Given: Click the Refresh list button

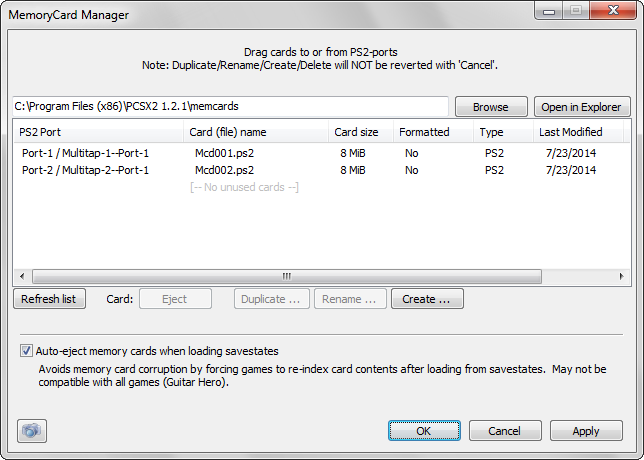Looking at the screenshot, I should tap(49, 299).
